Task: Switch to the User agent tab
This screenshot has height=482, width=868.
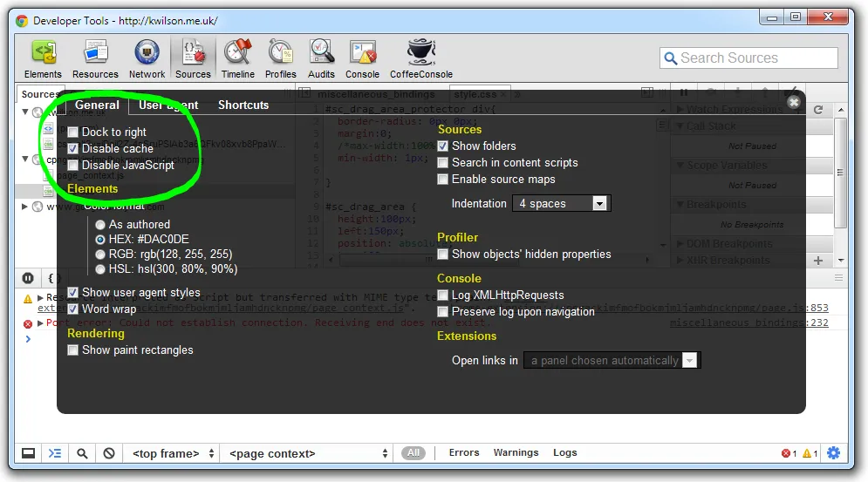Action: 168,105
